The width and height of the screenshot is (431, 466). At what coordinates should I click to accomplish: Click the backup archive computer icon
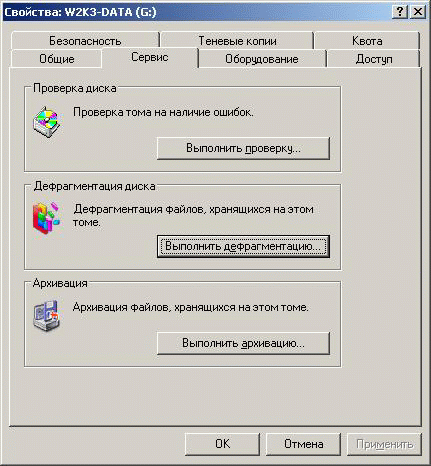click(47, 315)
